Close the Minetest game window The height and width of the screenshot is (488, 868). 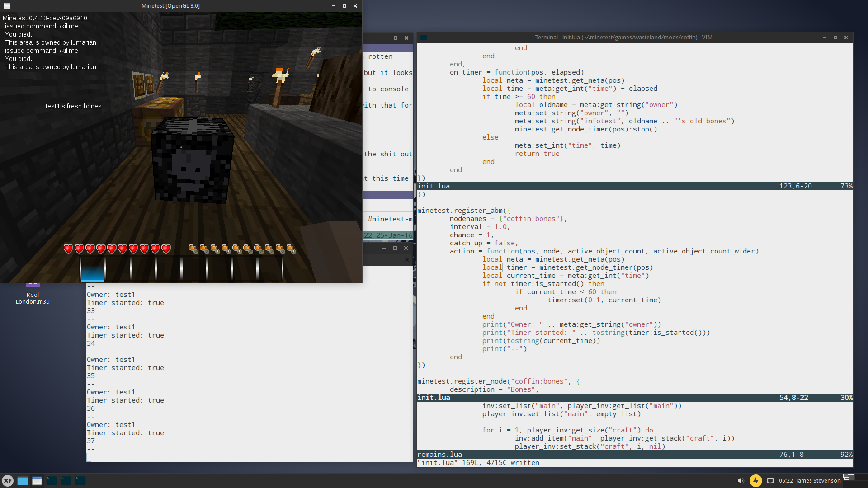355,6
